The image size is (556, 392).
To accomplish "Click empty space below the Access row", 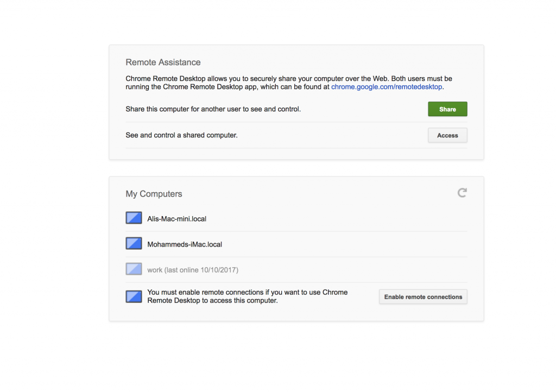I will coord(296,154).
